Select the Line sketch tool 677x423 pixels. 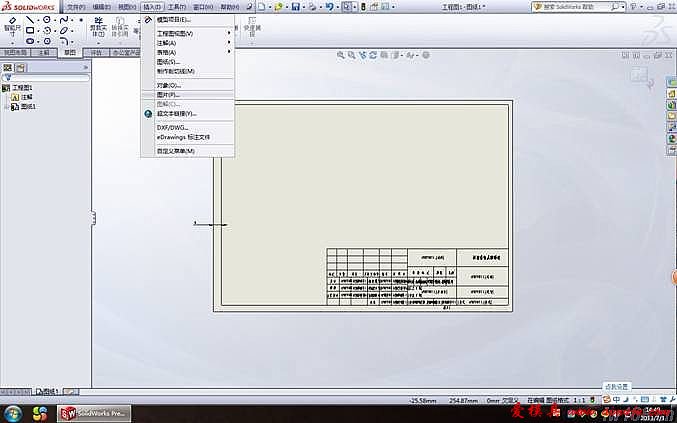tap(31, 19)
